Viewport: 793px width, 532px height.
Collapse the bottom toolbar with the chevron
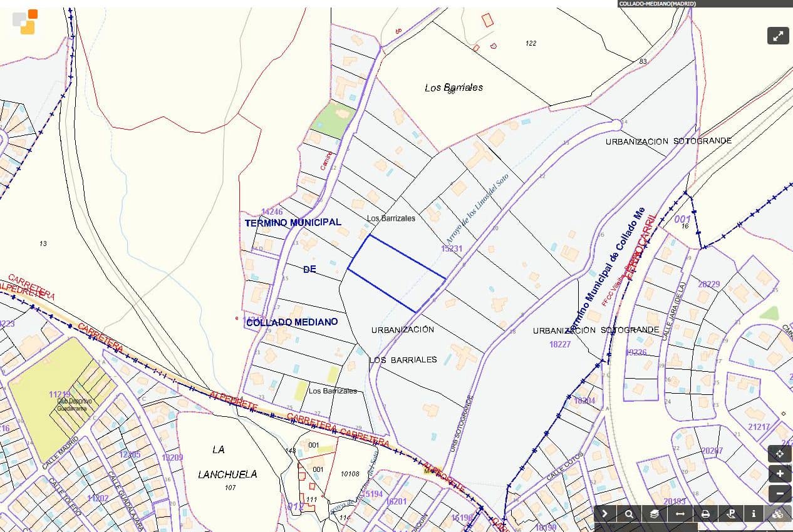[x=605, y=514]
